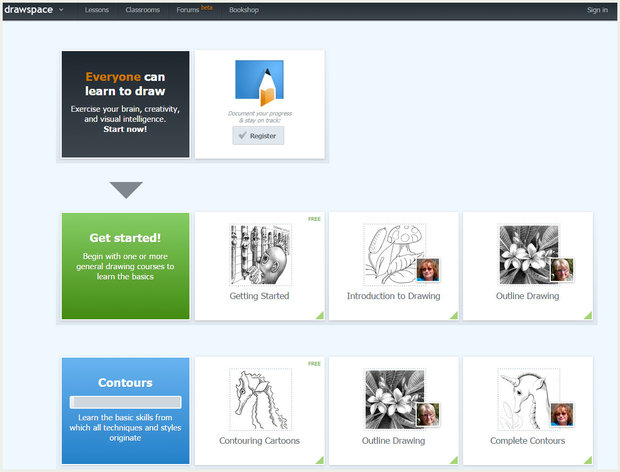The width and height of the screenshot is (620, 472).
Task: Open the Lessons menu
Action: pyautogui.click(x=97, y=10)
